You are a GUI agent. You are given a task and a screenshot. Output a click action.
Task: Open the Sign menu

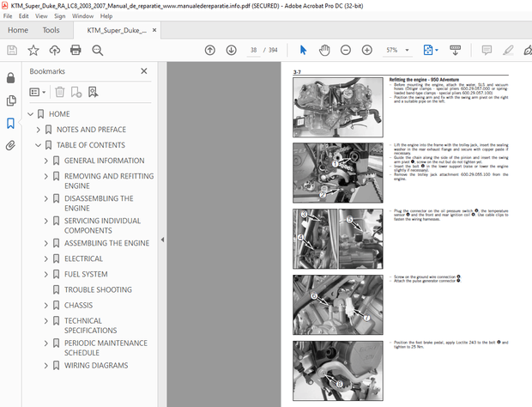[60, 16]
